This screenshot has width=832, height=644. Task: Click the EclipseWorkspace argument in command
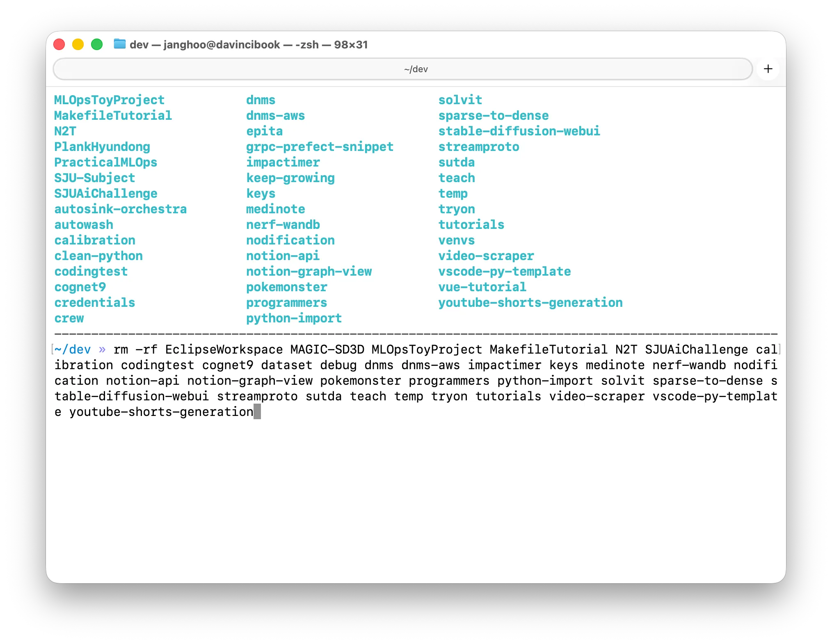[x=224, y=349]
